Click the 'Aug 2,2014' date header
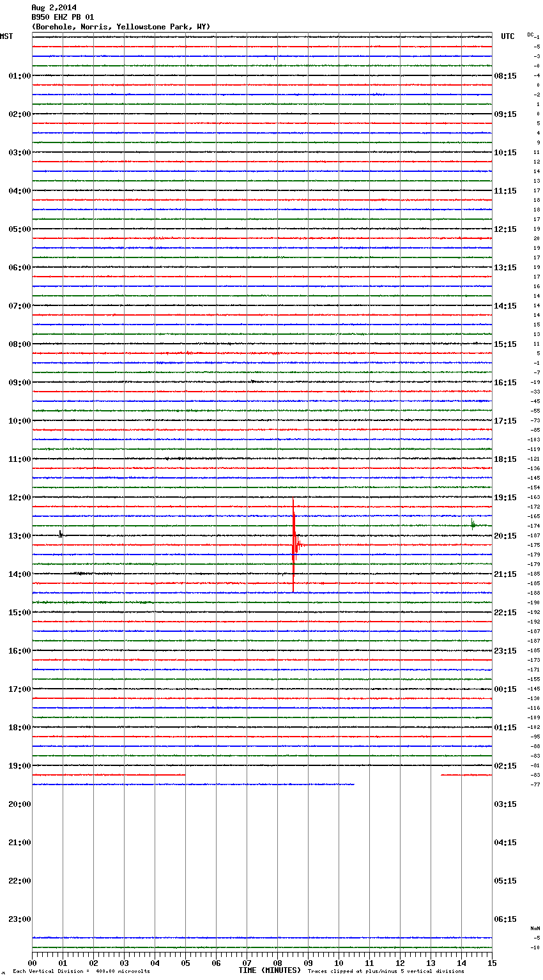The width and height of the screenshot is (543, 980). (x=54, y=8)
